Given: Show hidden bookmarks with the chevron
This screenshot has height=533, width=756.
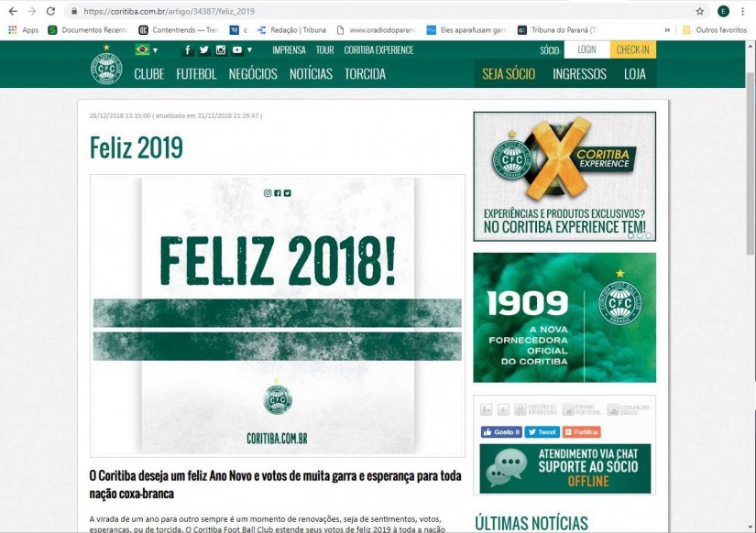Looking at the screenshot, I should tap(667, 30).
